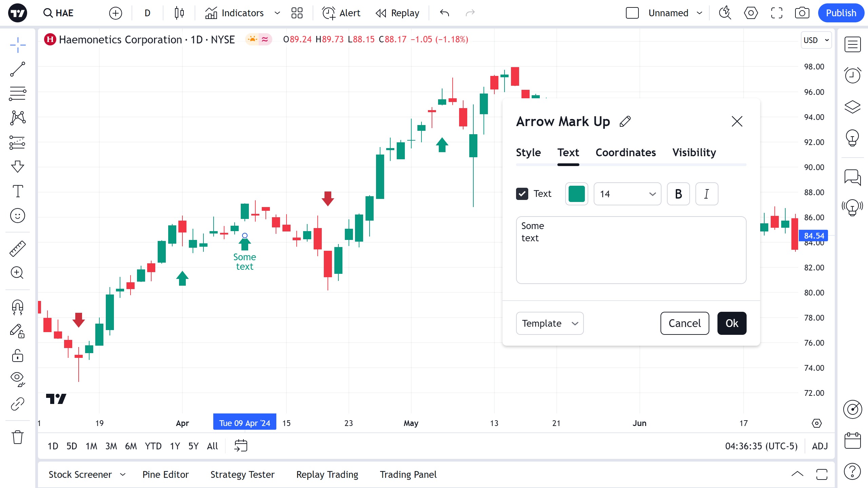
Task: Open the emoji icons tool
Action: [x=18, y=216]
